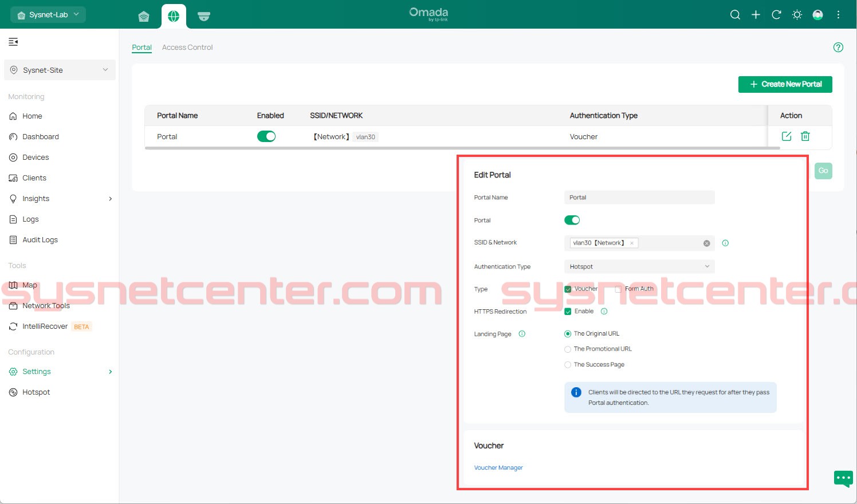Open Audit Logs from the sidebar
Image resolution: width=857 pixels, height=504 pixels.
(40, 240)
